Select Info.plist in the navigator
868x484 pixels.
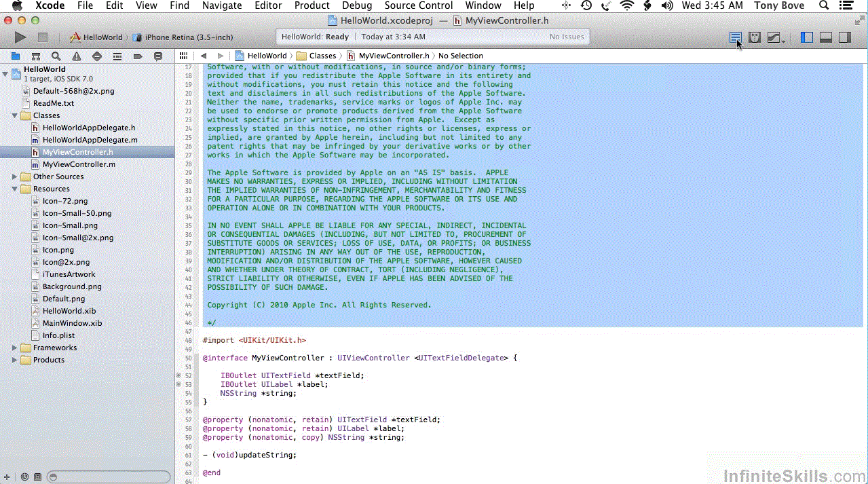[58, 335]
